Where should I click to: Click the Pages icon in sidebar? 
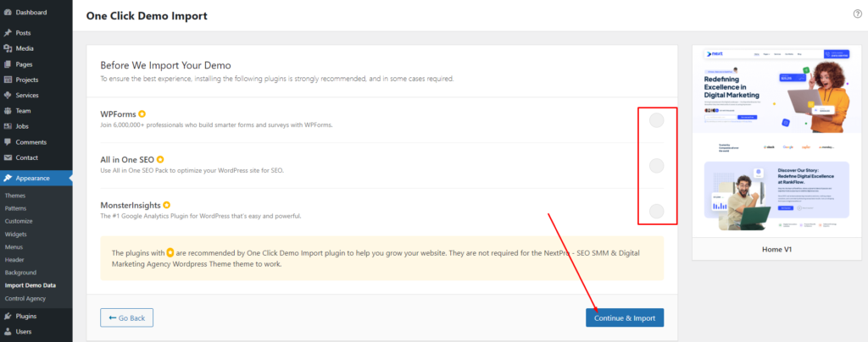coord(8,64)
